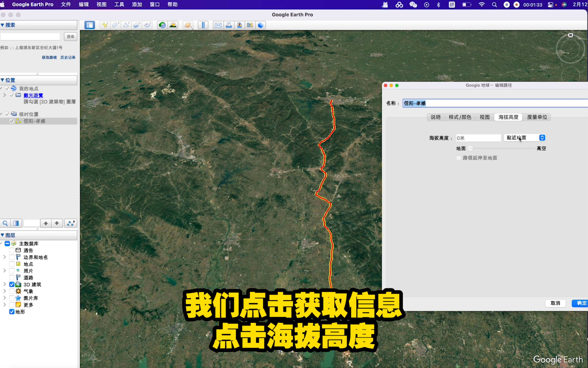
Task: Click View in Google Maps icon
Action: tap(250, 25)
